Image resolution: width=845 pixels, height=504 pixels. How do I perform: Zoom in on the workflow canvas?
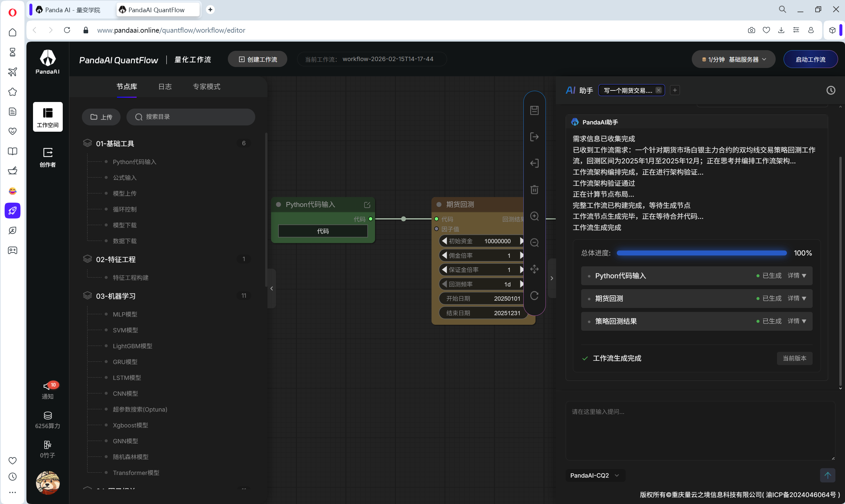click(534, 216)
